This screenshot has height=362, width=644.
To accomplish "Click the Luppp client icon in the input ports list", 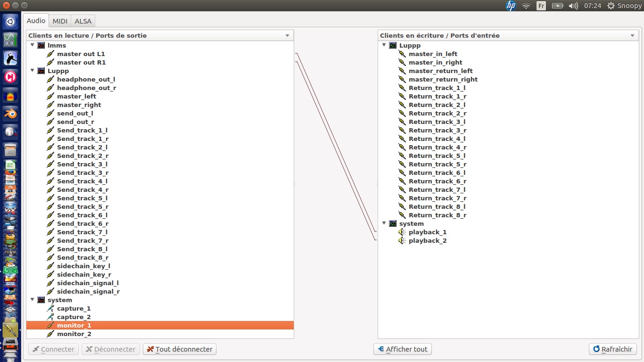I will point(393,45).
